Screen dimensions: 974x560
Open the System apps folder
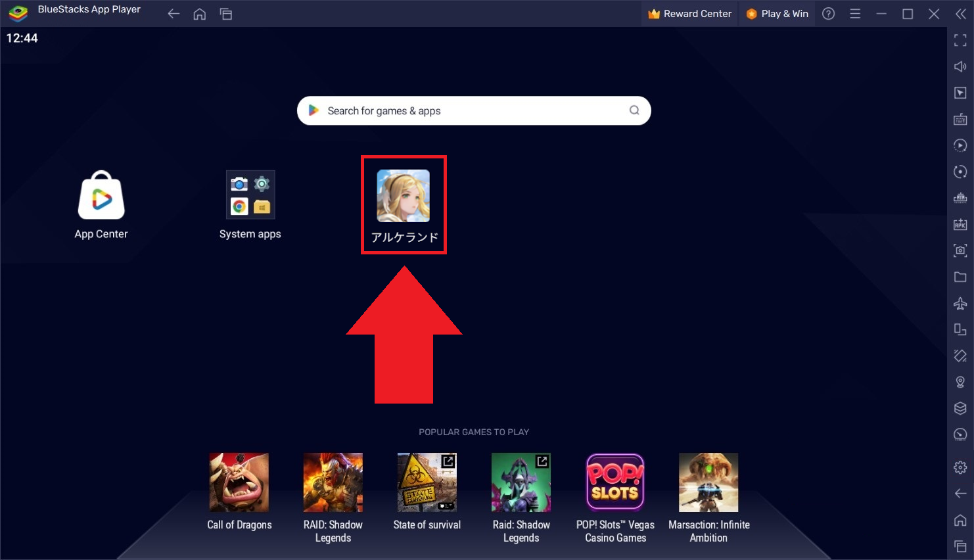tap(250, 195)
